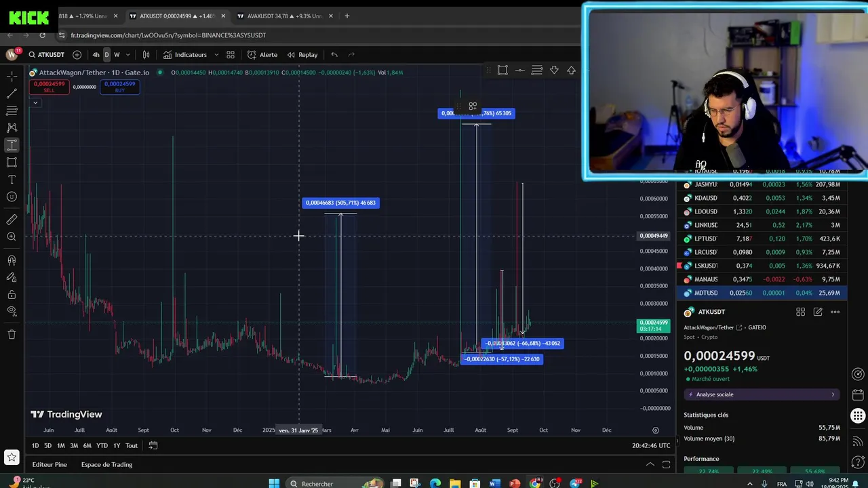Select the crosshair cursor tool

[12, 76]
